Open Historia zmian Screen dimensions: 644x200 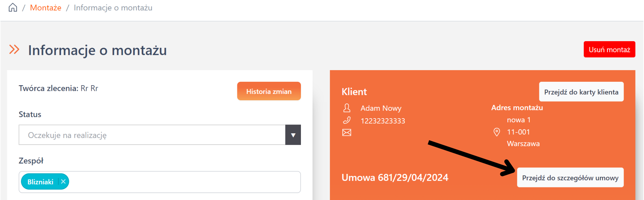coord(269,91)
